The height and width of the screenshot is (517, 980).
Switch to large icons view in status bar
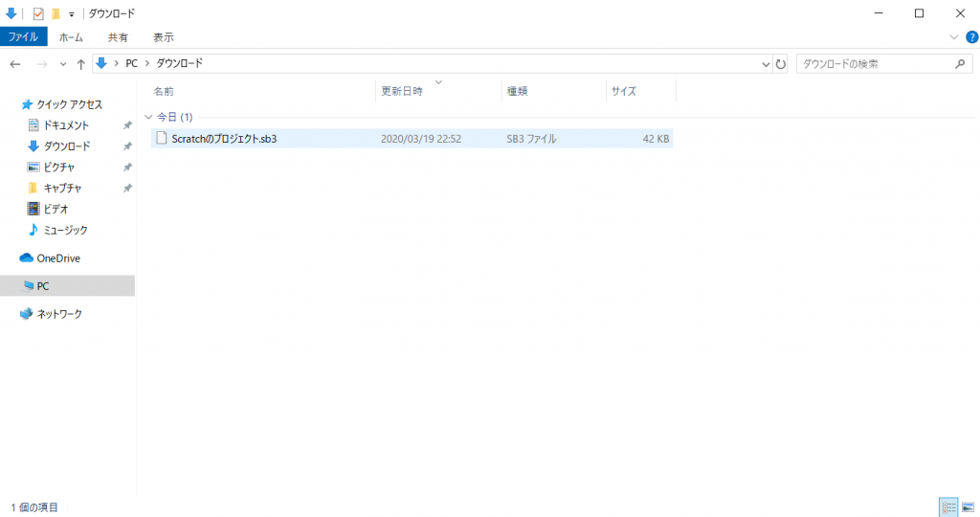(969, 507)
